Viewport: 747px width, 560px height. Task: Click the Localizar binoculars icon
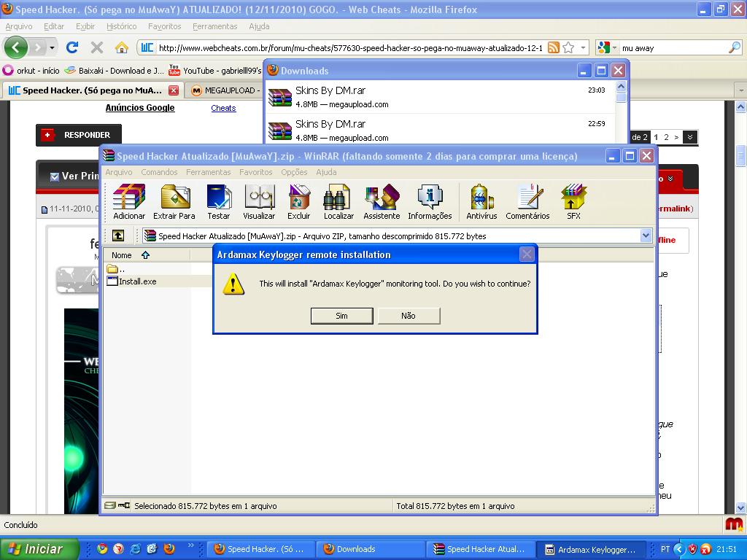point(338,201)
